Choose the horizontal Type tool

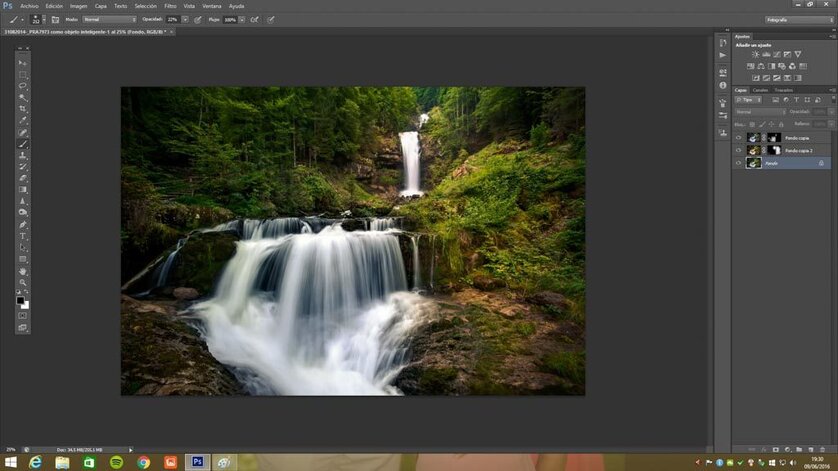pyautogui.click(x=23, y=236)
